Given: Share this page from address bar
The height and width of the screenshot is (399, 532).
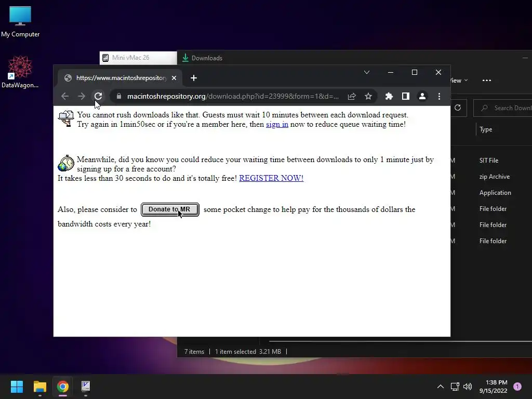Looking at the screenshot, I should point(352,96).
